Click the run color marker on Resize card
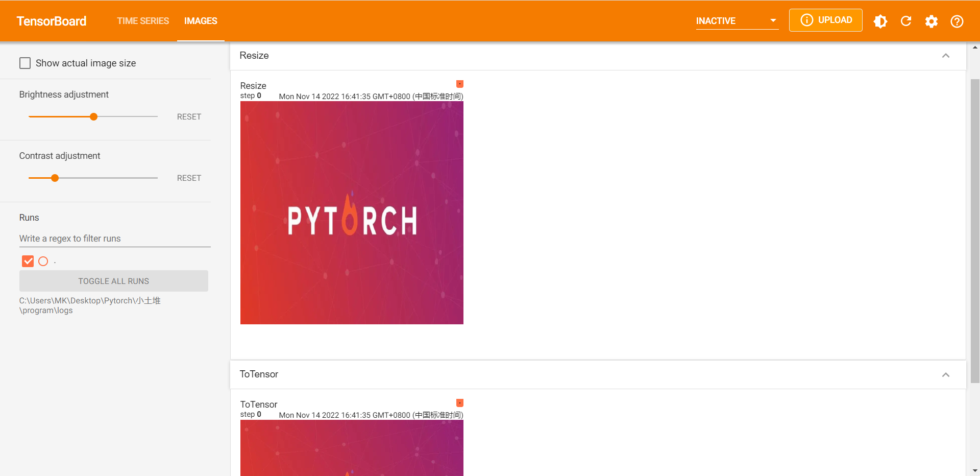This screenshot has height=476, width=980. tap(460, 84)
